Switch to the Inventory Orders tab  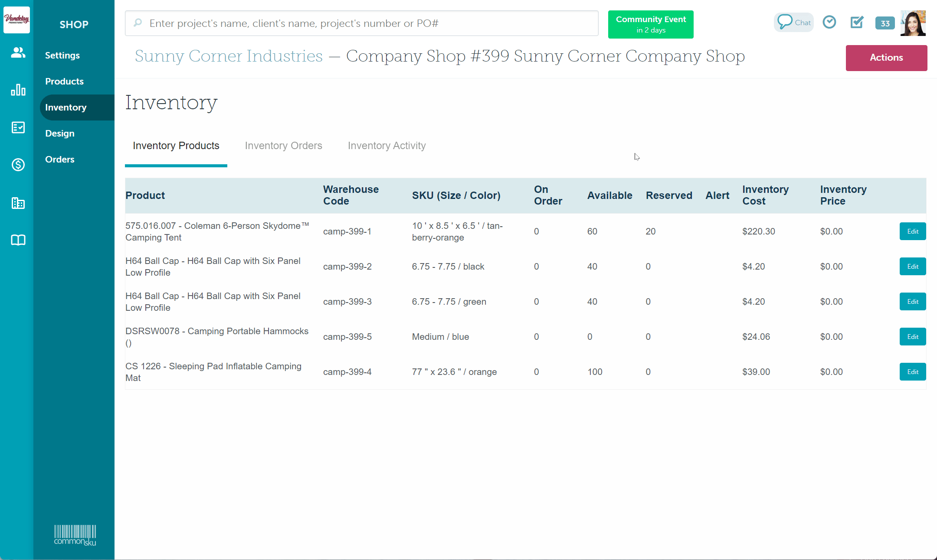click(x=283, y=146)
